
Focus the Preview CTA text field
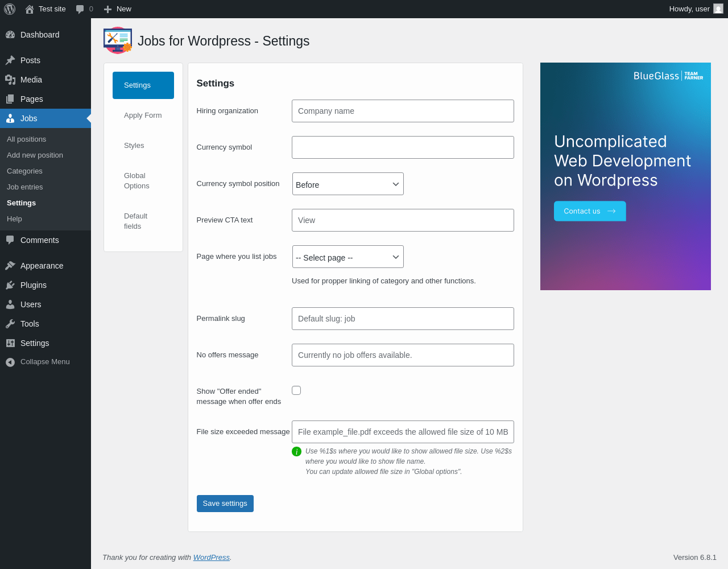point(403,220)
